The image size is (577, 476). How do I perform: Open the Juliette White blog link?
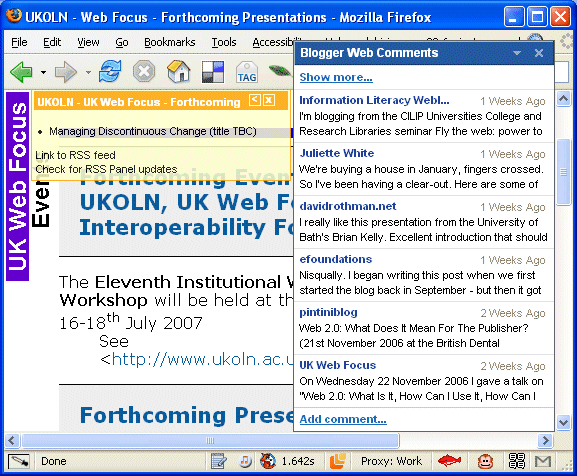337,153
